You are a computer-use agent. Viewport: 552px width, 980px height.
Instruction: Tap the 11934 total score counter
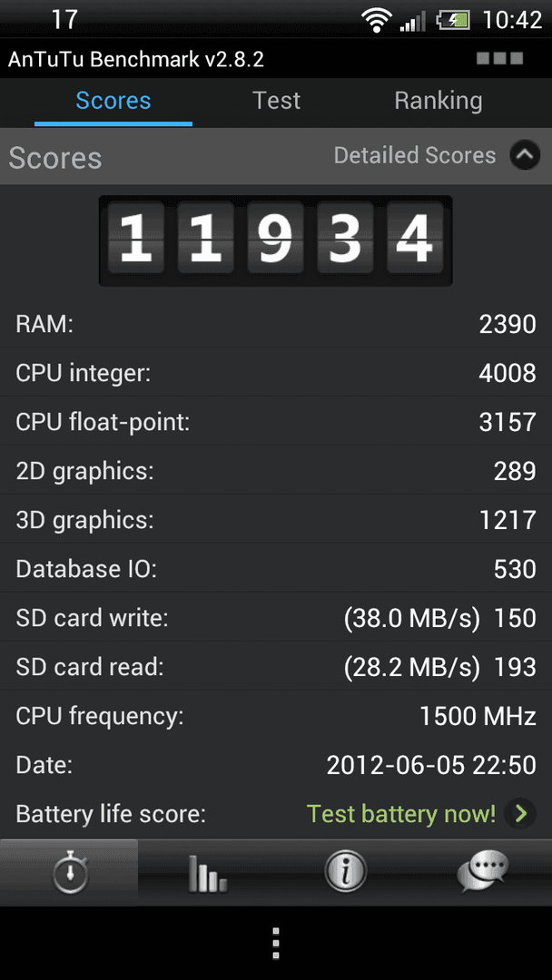click(x=276, y=240)
